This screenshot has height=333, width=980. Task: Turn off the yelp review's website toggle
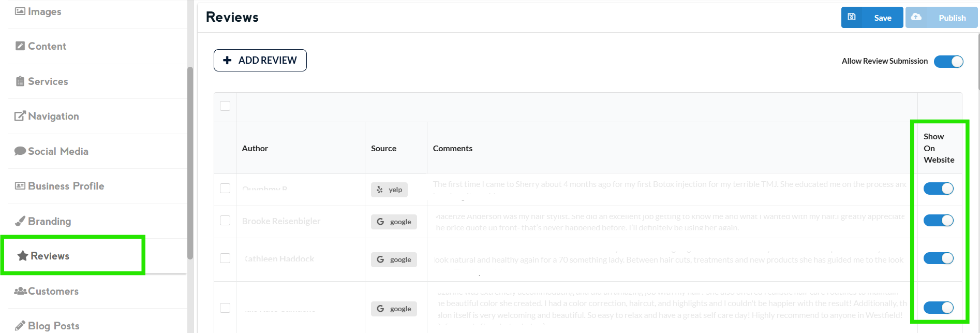click(938, 189)
